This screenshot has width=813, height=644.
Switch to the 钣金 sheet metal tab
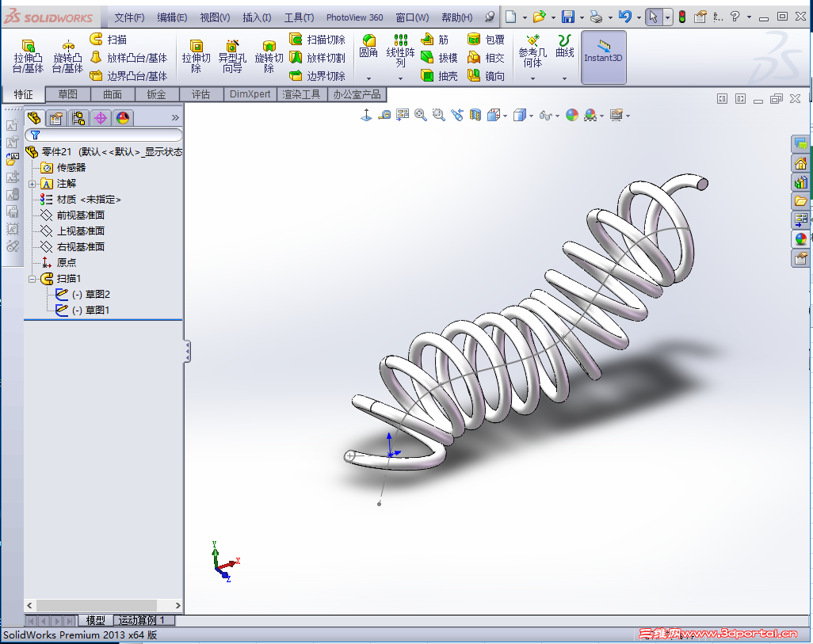(x=157, y=94)
